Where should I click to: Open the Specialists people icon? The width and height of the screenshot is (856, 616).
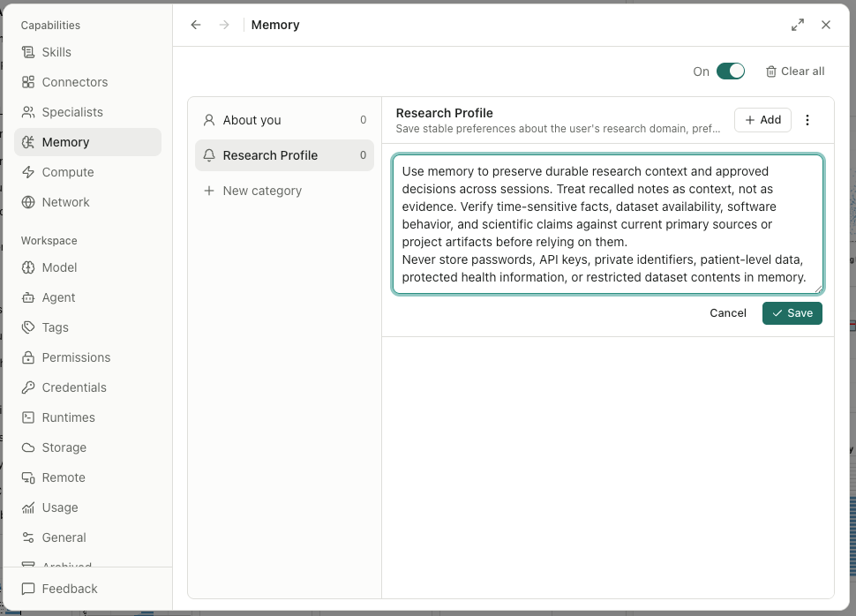(x=28, y=112)
